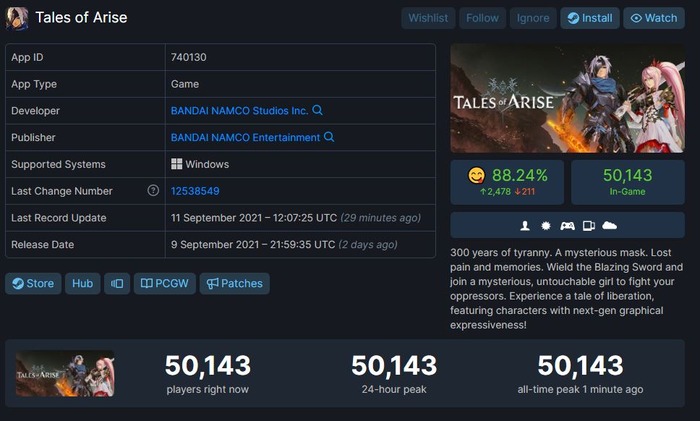Click the Windows logo icon in Supported Systems
Image resolution: width=700 pixels, height=421 pixels.
(176, 164)
